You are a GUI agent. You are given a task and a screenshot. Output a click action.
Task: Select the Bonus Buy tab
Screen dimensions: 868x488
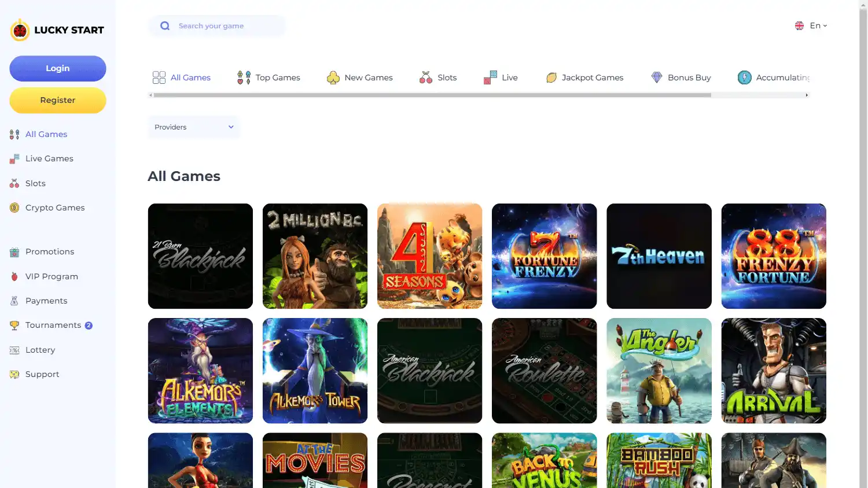pyautogui.click(x=681, y=77)
